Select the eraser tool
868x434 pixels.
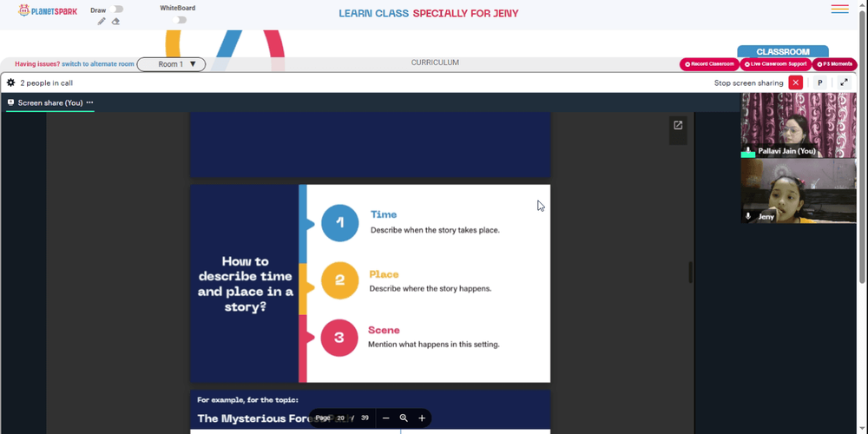(115, 21)
